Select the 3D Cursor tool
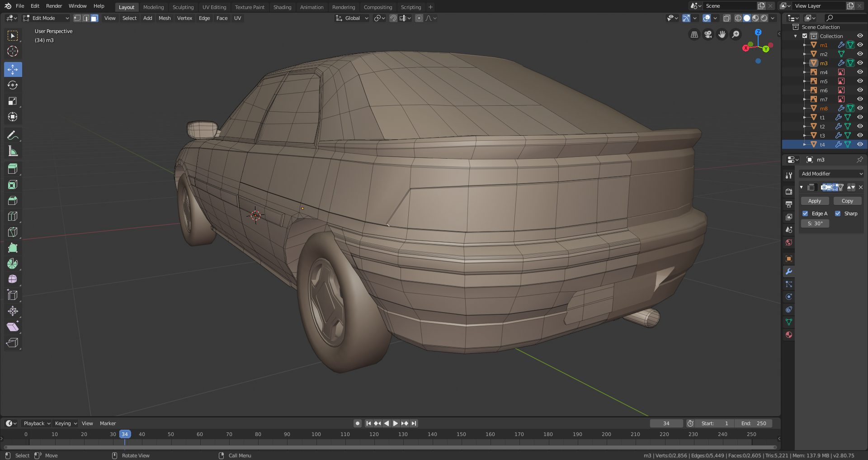The height and width of the screenshot is (460, 868). click(x=13, y=51)
